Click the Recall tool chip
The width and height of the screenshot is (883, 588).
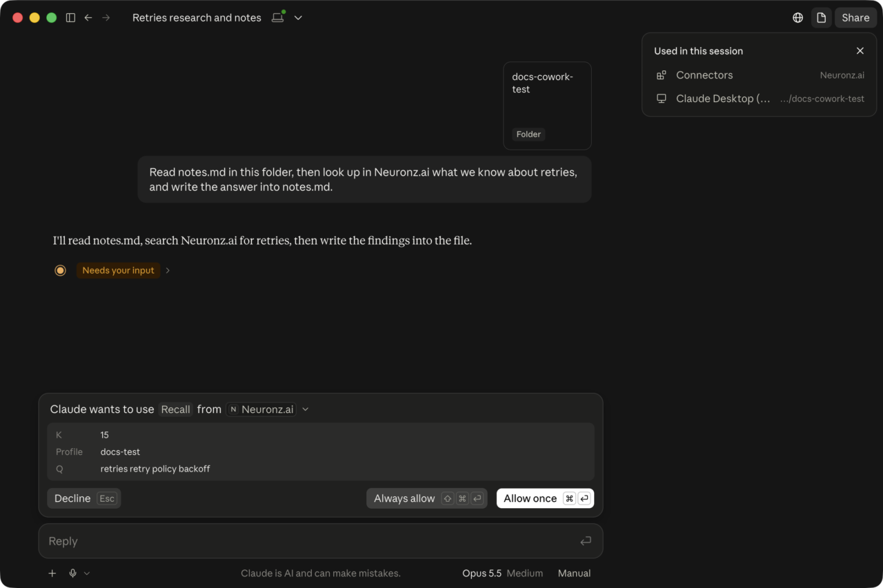tap(175, 409)
